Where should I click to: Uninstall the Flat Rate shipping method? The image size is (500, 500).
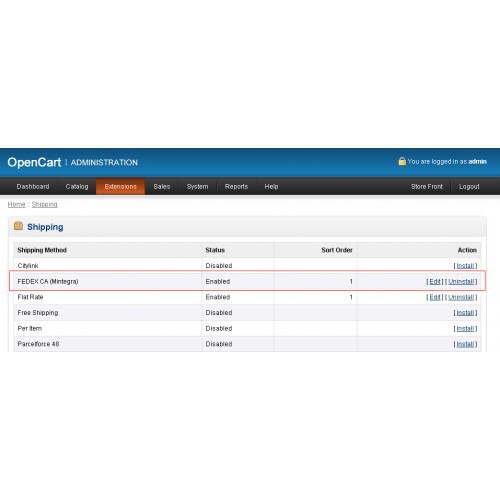coord(461,297)
